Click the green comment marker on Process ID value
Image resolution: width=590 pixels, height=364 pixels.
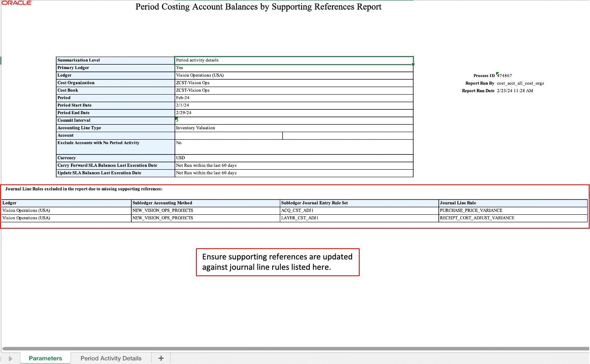497,73
